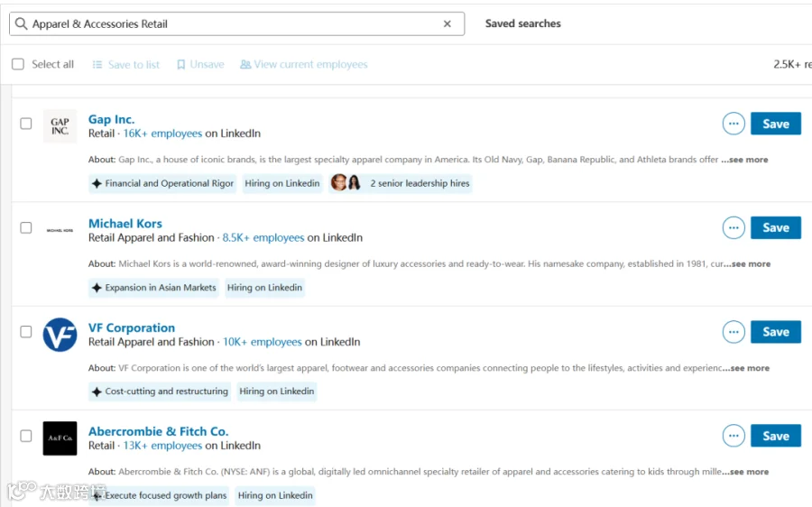Open the Gap Inc. company link
This screenshot has width=812, height=507.
(111, 119)
